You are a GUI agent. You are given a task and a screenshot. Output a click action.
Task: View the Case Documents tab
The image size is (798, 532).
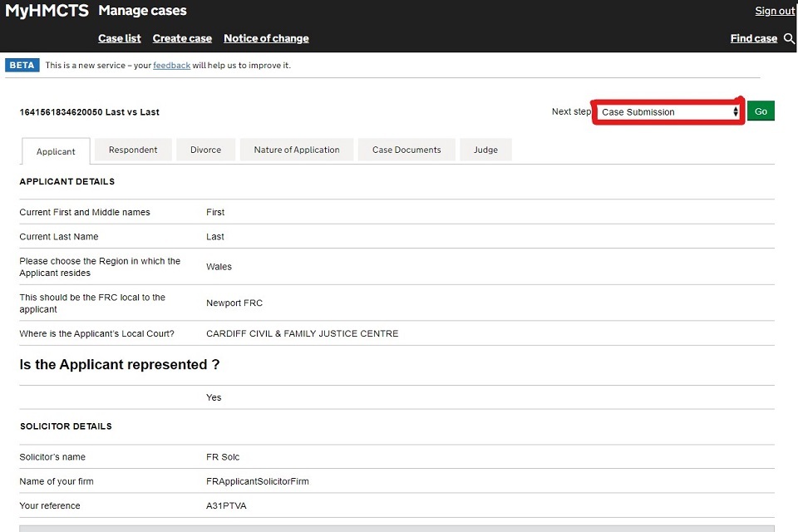406,150
